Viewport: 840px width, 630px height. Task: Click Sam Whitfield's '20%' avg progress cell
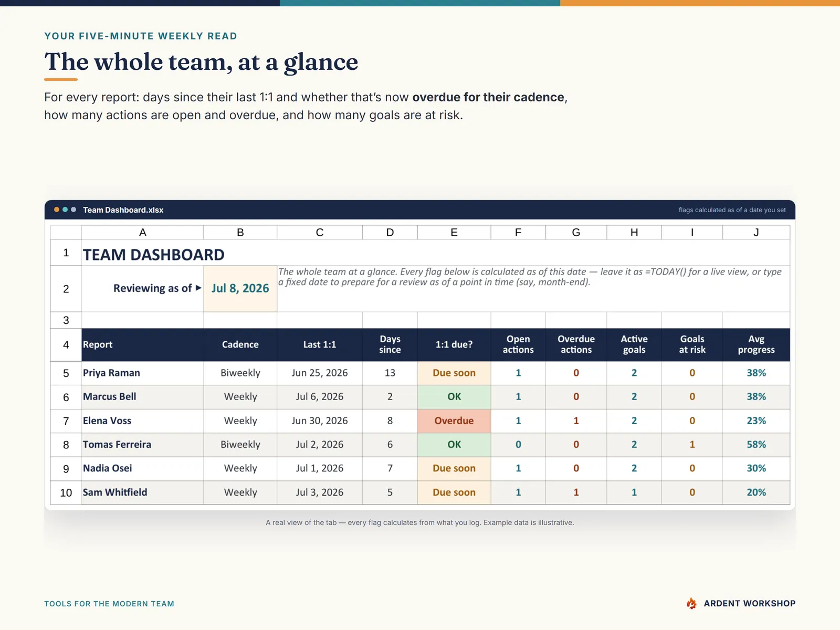point(756,493)
